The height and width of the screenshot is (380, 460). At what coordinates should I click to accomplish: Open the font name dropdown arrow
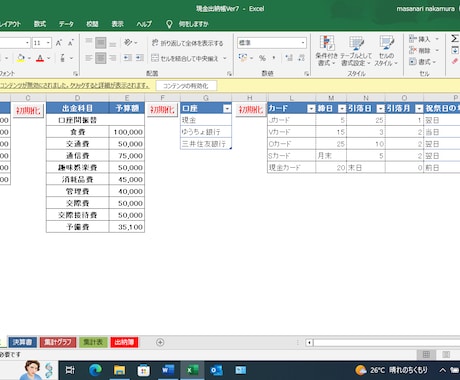(27, 43)
